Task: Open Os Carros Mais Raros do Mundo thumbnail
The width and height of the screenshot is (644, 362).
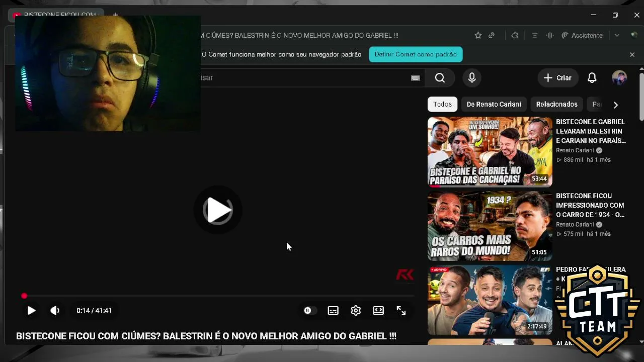Action: click(x=490, y=226)
